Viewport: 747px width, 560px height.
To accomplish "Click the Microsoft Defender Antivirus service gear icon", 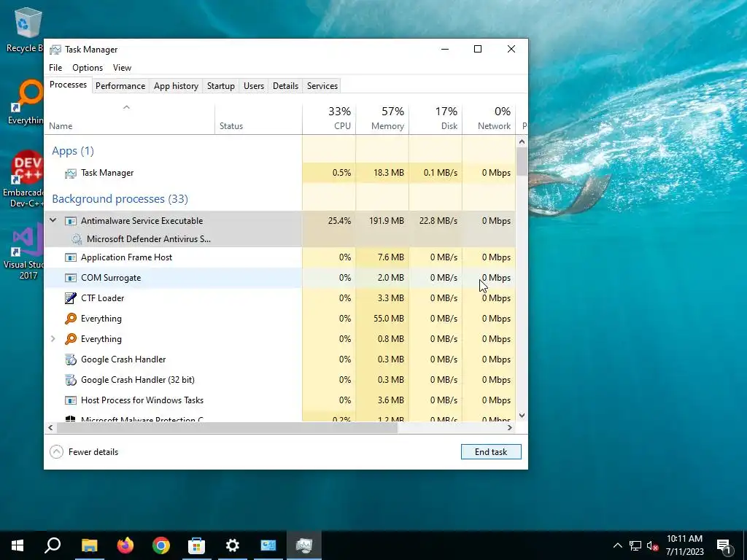I will coord(76,239).
